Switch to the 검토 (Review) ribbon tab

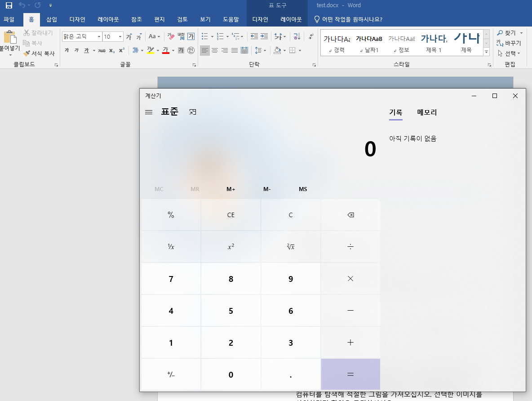(x=182, y=19)
